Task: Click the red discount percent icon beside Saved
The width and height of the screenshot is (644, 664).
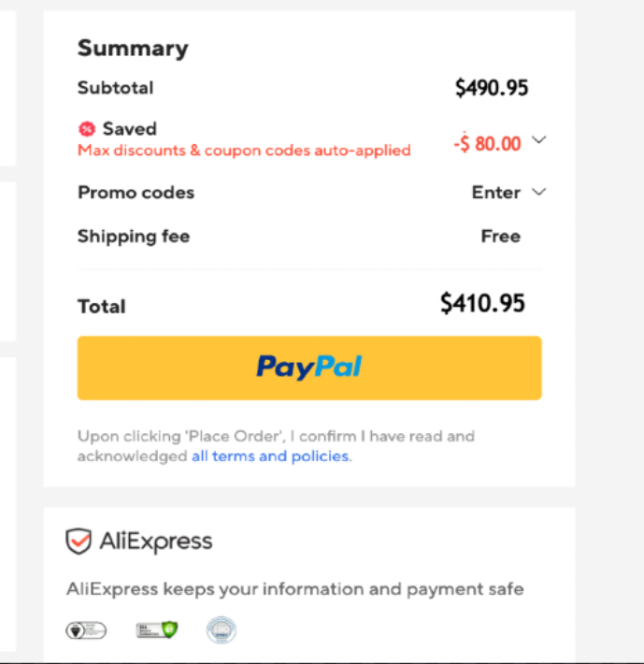Action: tap(87, 129)
